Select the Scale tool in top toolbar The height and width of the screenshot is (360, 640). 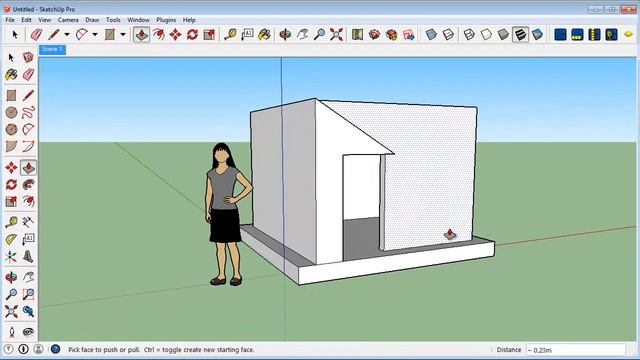209,35
